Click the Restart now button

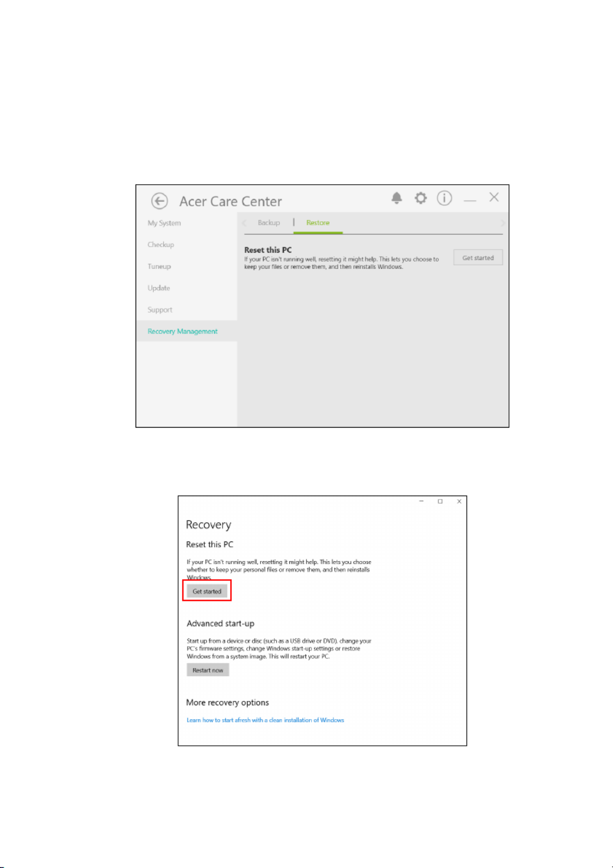(x=207, y=670)
